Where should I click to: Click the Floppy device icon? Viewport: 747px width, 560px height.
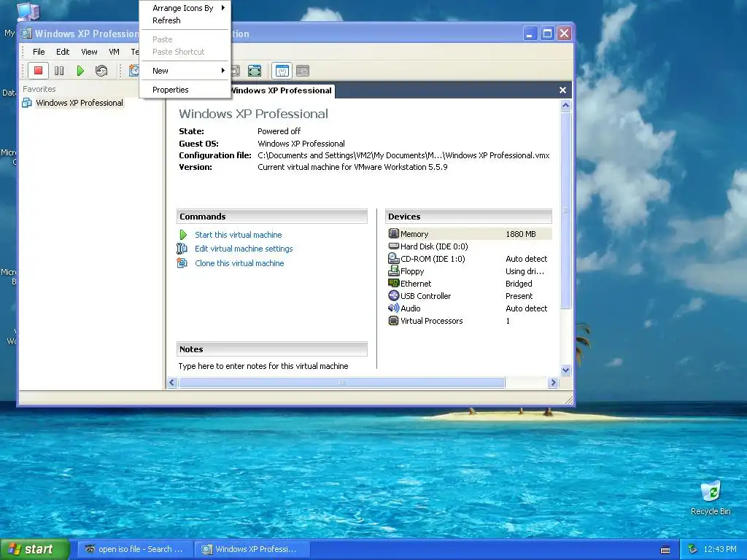(x=393, y=271)
